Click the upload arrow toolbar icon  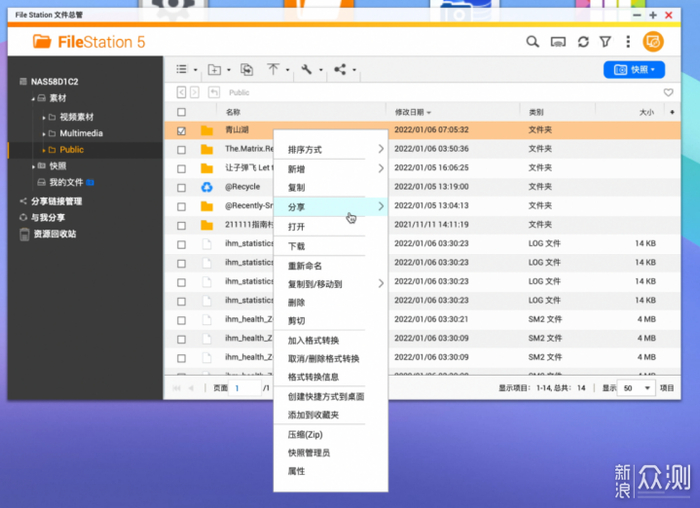point(273,70)
